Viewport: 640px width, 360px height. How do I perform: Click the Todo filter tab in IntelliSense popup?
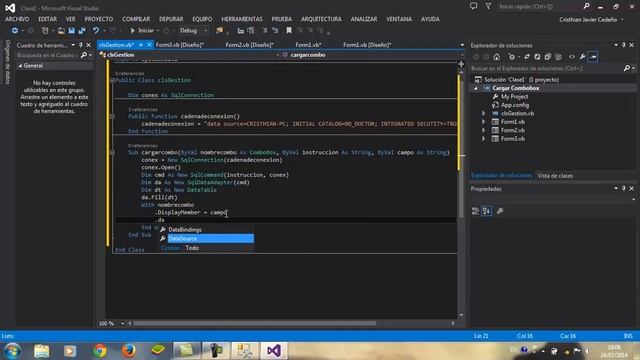(192, 248)
